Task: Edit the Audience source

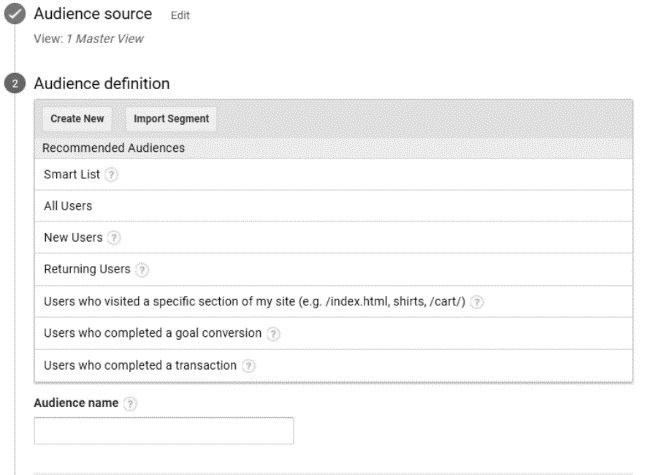Action: click(x=180, y=16)
